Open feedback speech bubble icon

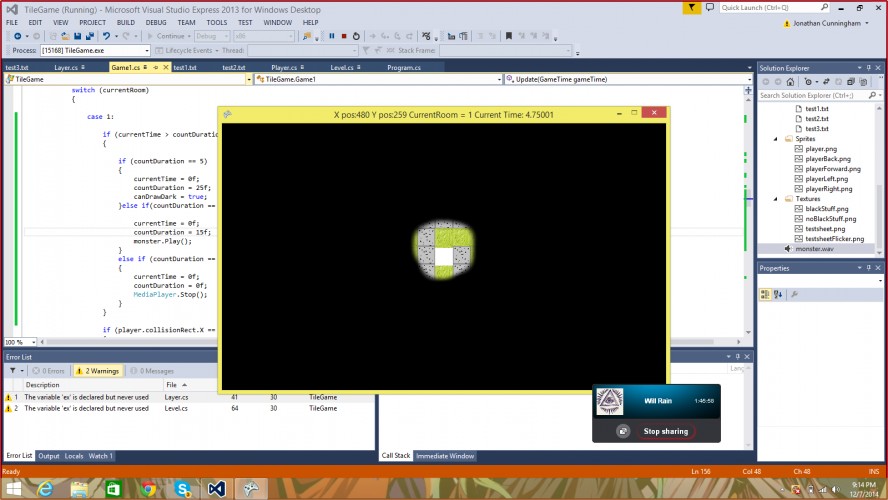(x=710, y=8)
